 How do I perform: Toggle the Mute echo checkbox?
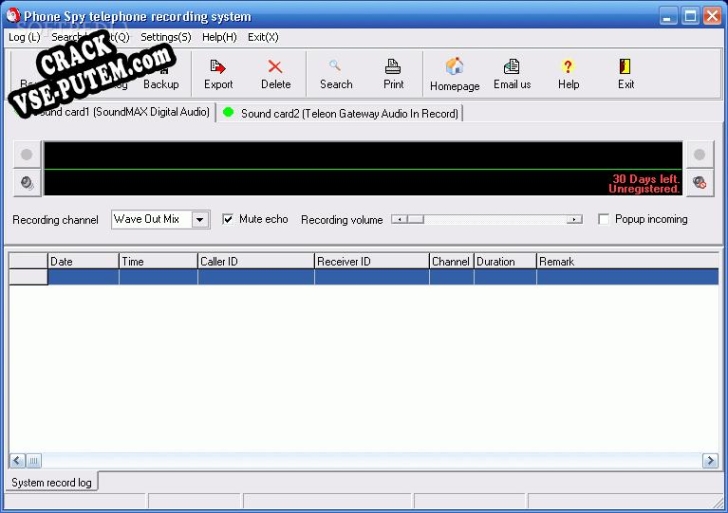point(228,219)
